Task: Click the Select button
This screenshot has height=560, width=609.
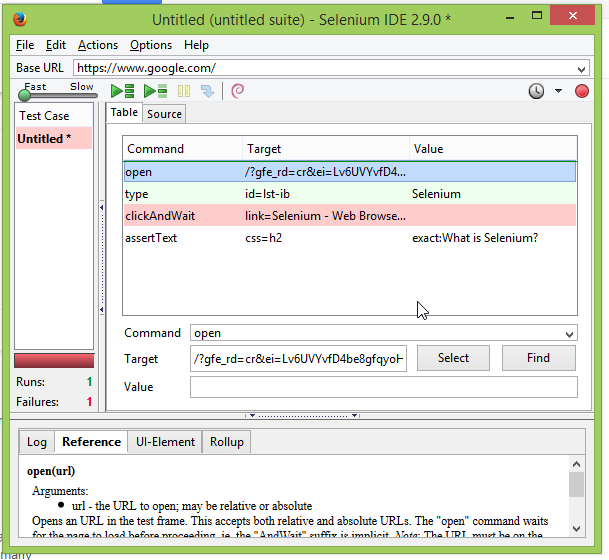Action: (453, 358)
